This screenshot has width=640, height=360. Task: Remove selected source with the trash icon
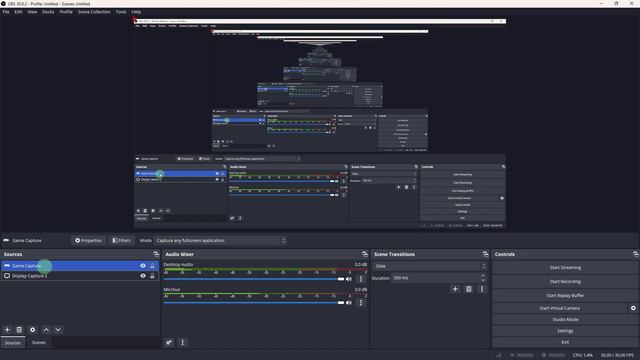pos(19,329)
